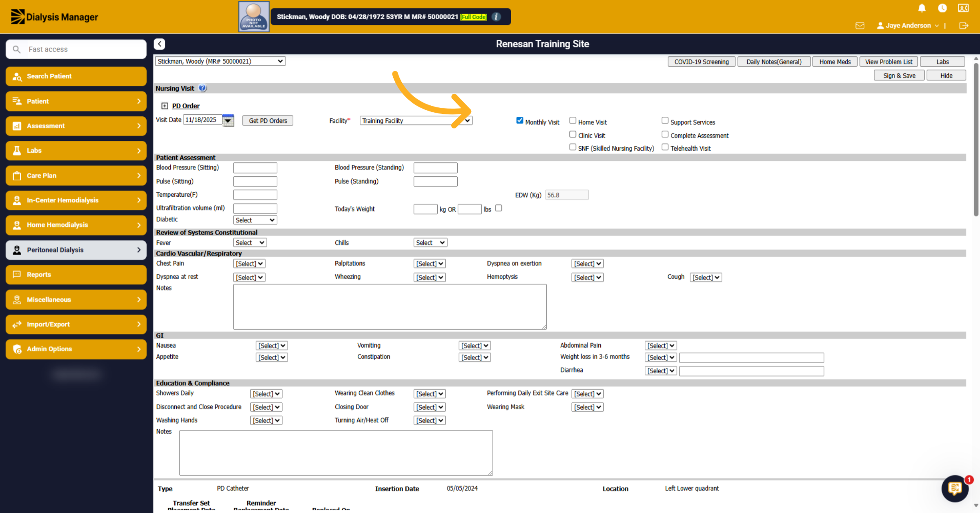Click the Get PD Orders button
Screen dimensions: 980x513
[268, 121]
